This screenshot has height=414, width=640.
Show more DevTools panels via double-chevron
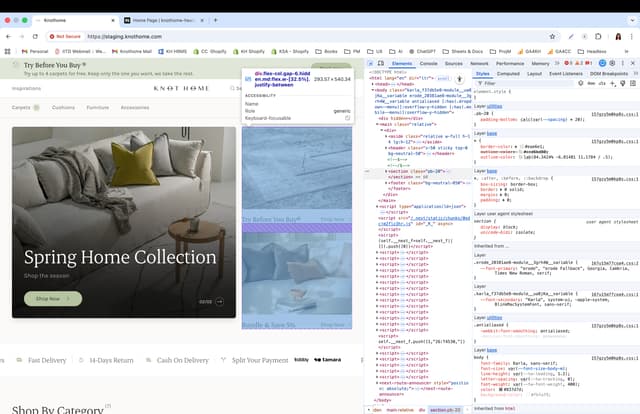[x=557, y=63]
